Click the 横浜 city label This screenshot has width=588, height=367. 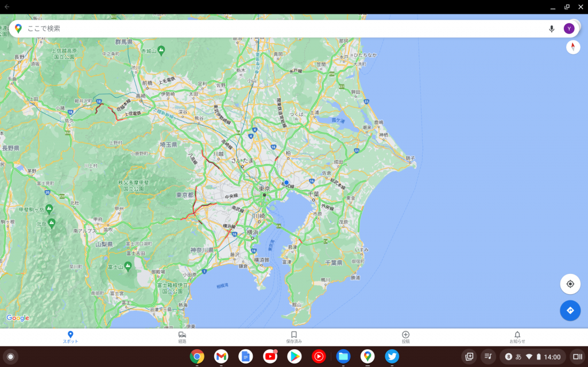pyautogui.click(x=253, y=232)
